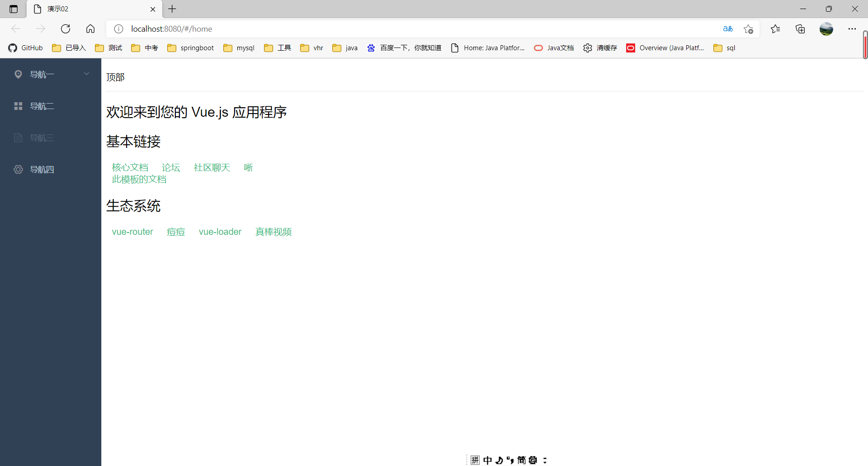Click the browser profile avatar picture
Screen dimensions: 868x466
point(826,29)
